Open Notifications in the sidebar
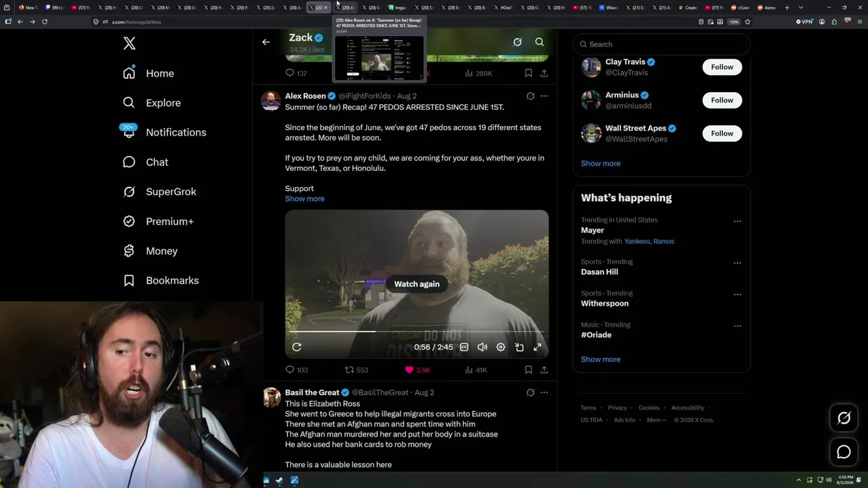 pos(164,132)
